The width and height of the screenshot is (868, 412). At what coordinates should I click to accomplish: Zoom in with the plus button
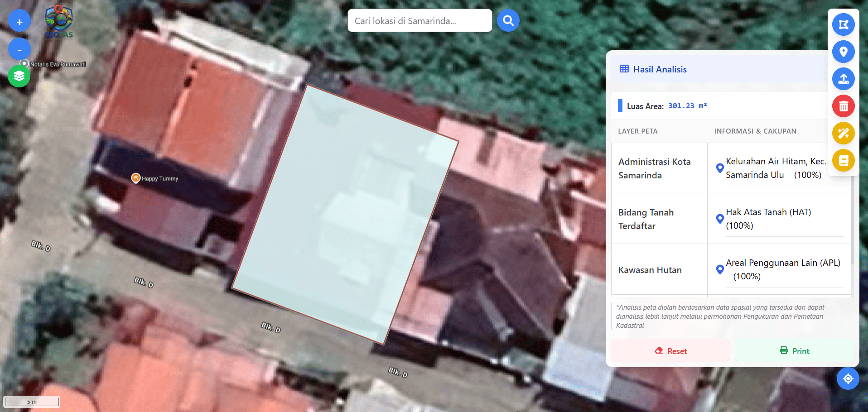tap(19, 22)
